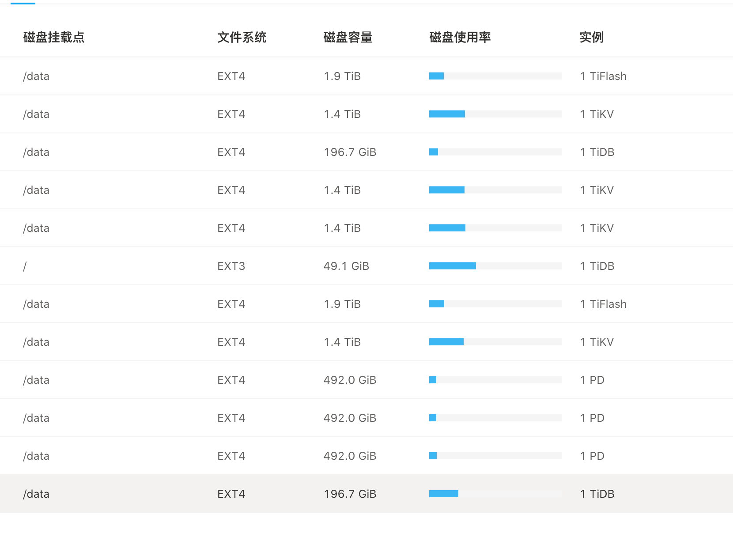Click the 实例 column header

click(x=592, y=38)
